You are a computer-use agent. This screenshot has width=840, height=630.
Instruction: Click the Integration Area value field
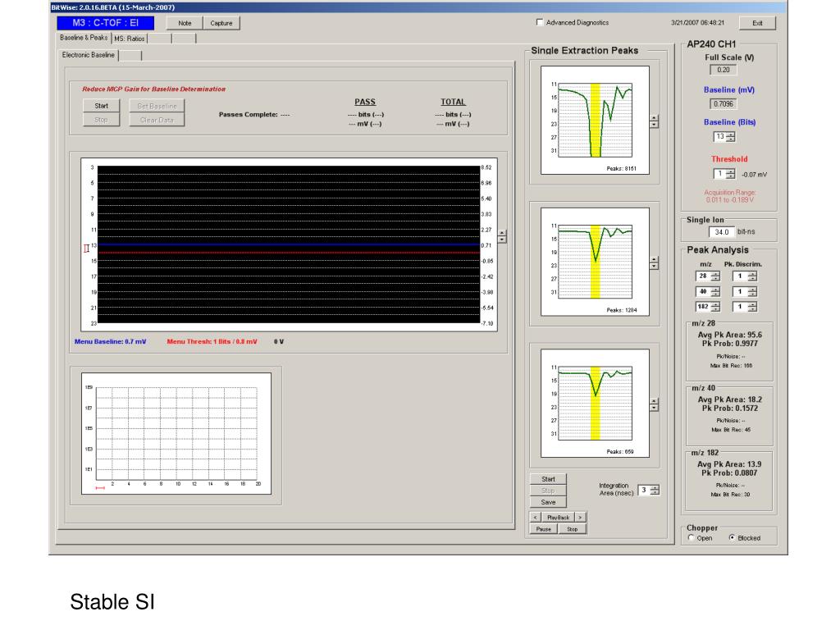[x=644, y=491]
